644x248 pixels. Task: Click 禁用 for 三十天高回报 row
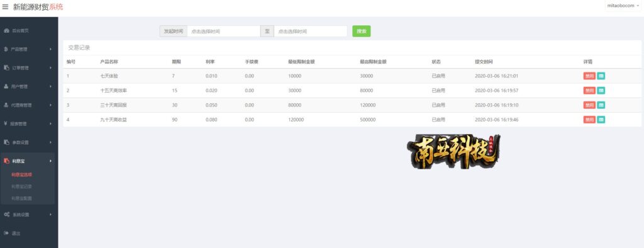[x=589, y=105]
